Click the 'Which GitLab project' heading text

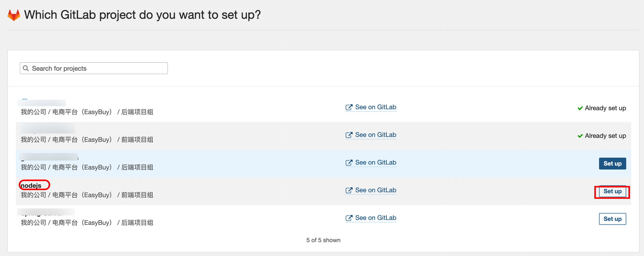142,15
